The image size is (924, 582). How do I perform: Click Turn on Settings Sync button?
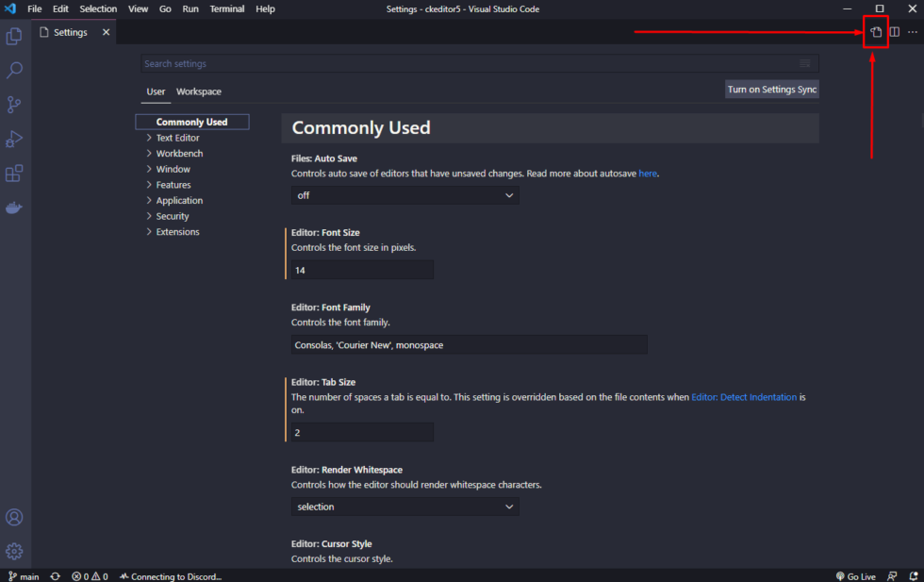click(x=772, y=89)
